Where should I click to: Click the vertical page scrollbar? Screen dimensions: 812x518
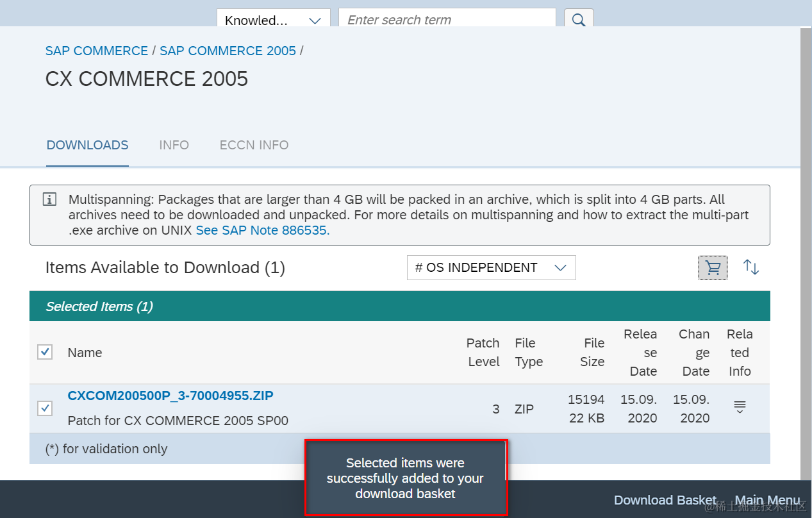[x=806, y=253]
